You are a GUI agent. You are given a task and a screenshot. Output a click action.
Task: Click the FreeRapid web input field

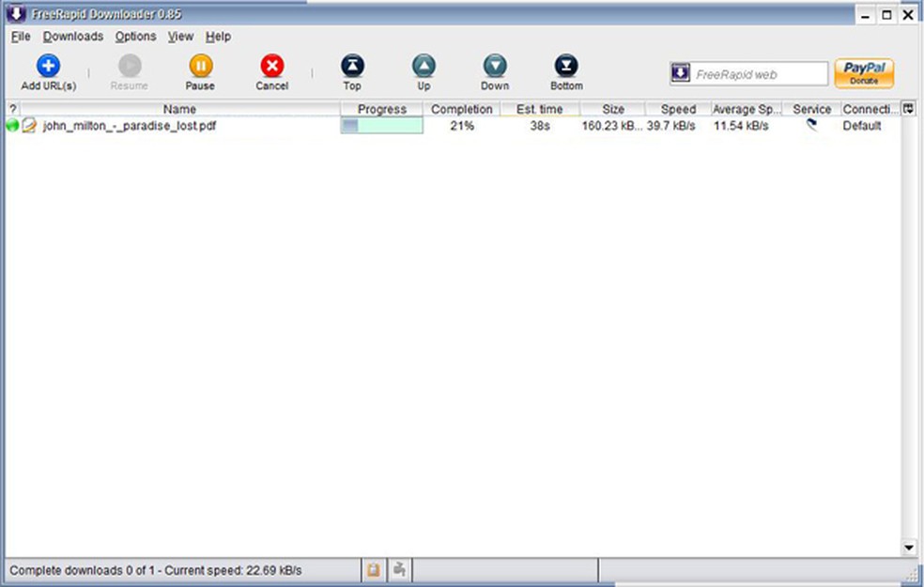tap(759, 73)
